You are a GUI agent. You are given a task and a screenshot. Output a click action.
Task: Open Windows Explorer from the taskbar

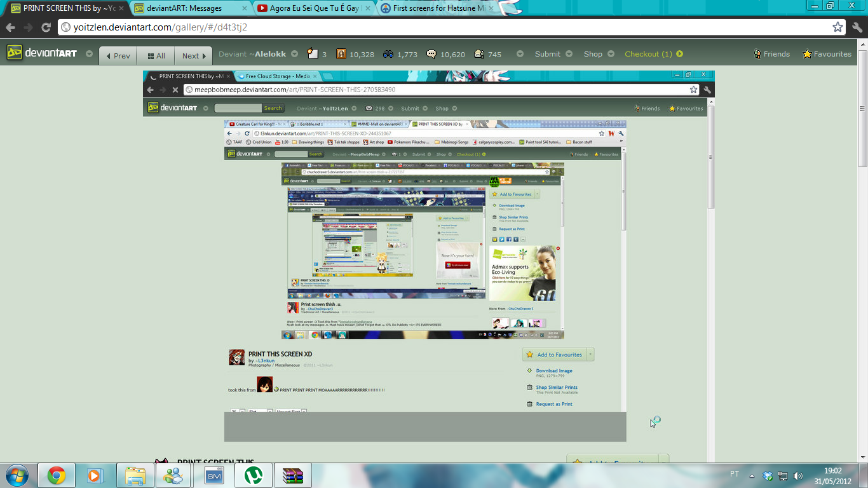point(135,475)
